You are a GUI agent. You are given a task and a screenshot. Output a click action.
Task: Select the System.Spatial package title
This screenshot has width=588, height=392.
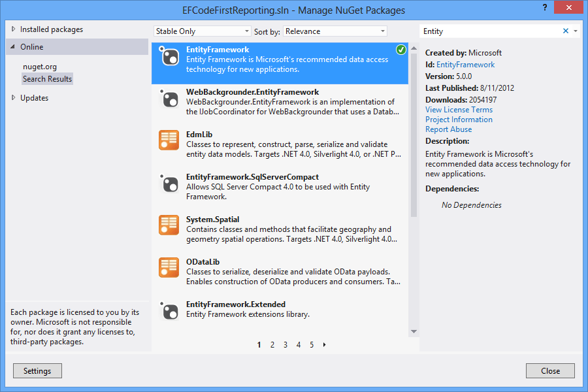pos(212,219)
